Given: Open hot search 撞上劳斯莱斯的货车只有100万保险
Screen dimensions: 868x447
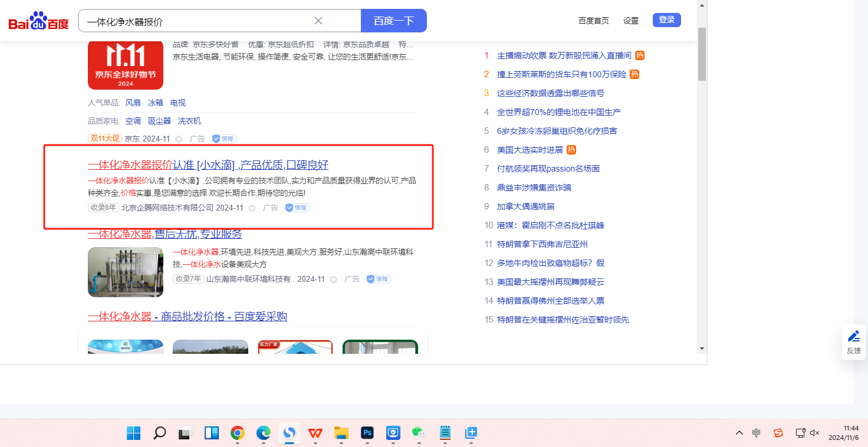Looking at the screenshot, I should tap(561, 74).
